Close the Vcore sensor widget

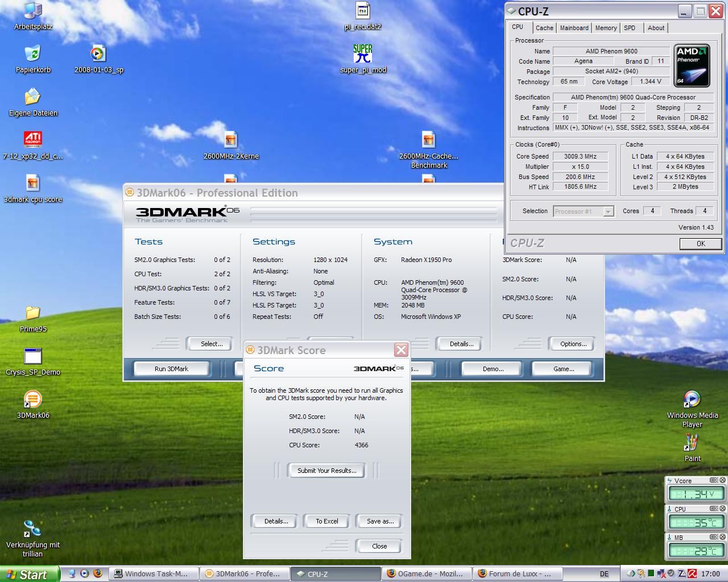click(x=723, y=480)
